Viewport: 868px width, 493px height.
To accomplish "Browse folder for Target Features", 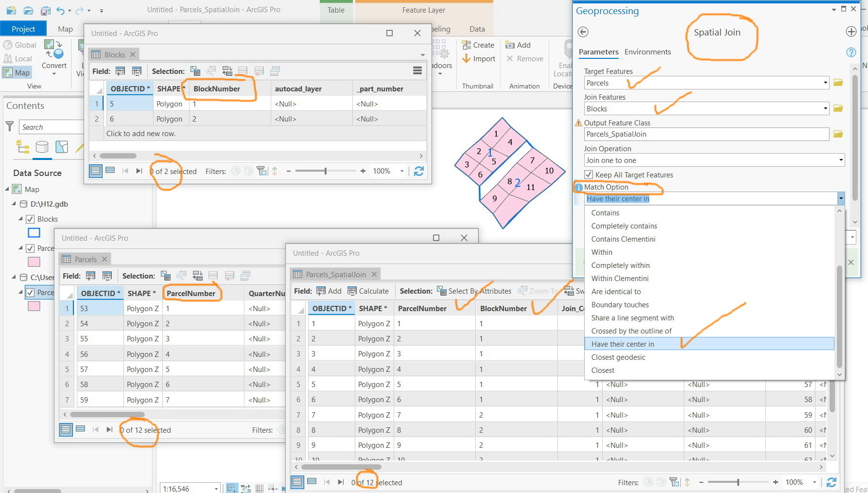I will (x=838, y=83).
